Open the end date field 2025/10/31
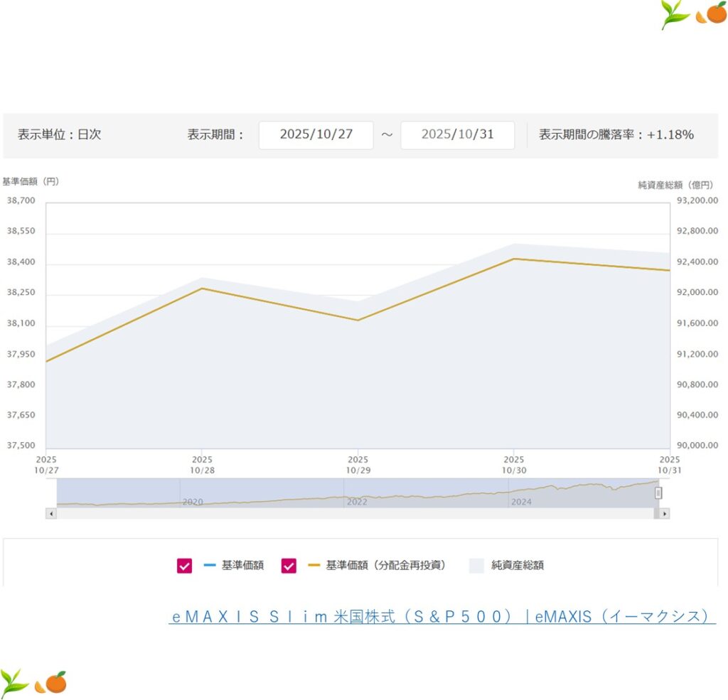The width and height of the screenshot is (728, 700). tap(457, 135)
